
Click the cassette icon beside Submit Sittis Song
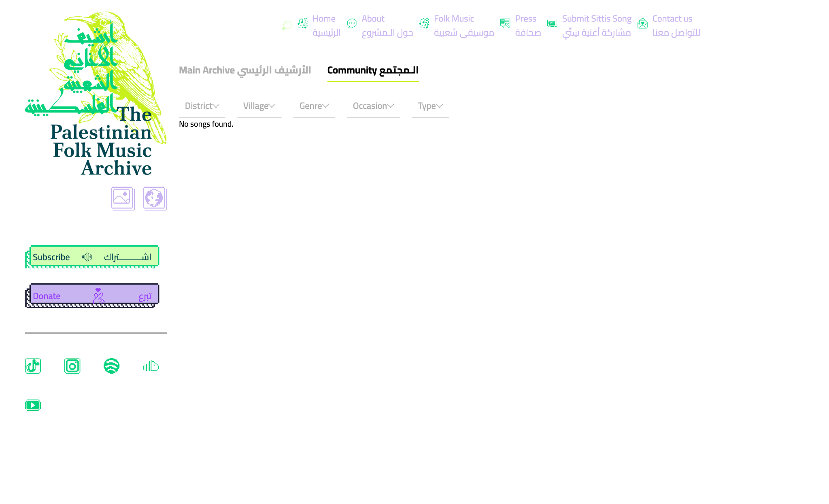click(552, 23)
